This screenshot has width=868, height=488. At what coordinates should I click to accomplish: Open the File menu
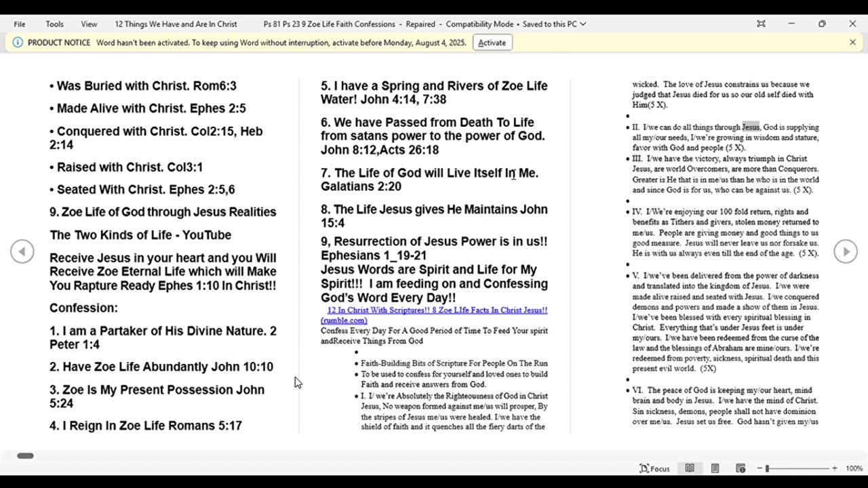coord(20,24)
